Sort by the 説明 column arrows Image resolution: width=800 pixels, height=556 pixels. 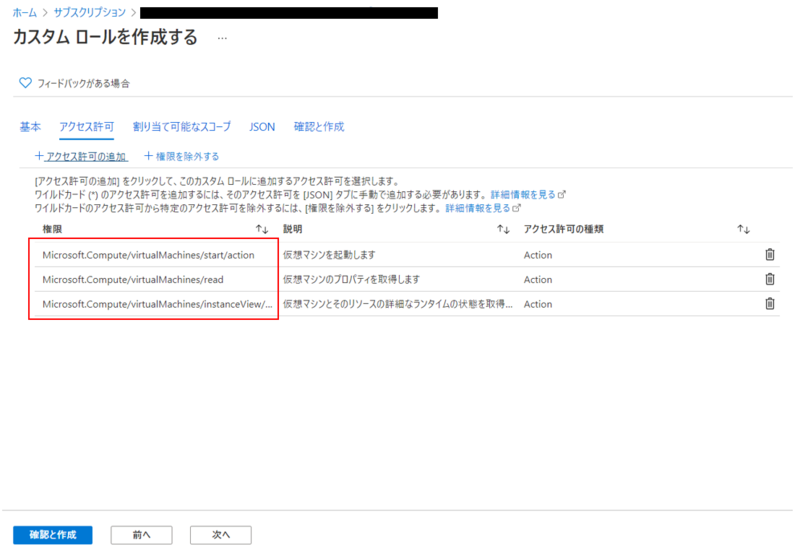[x=503, y=229]
